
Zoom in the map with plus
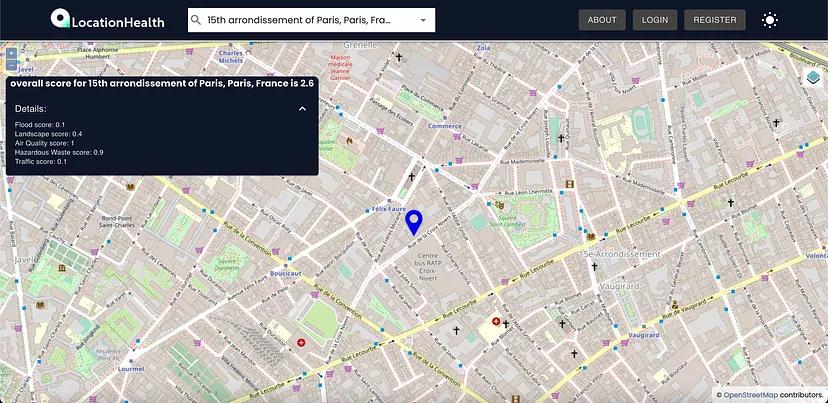pyautogui.click(x=12, y=53)
